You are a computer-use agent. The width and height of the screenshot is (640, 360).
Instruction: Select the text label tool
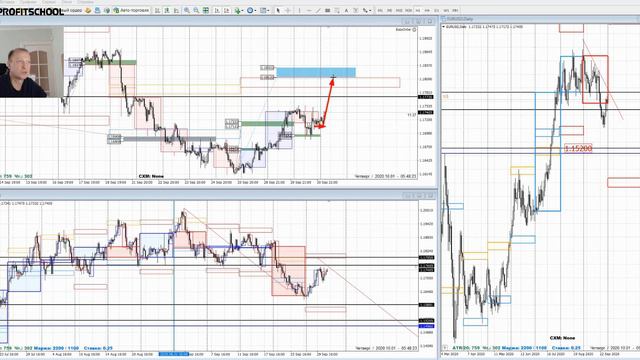[356, 10]
